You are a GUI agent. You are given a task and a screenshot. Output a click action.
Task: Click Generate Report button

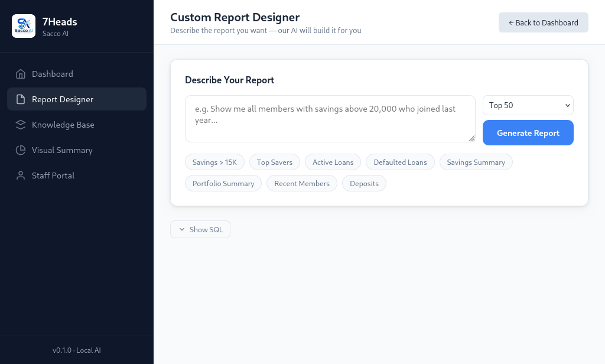528,133
